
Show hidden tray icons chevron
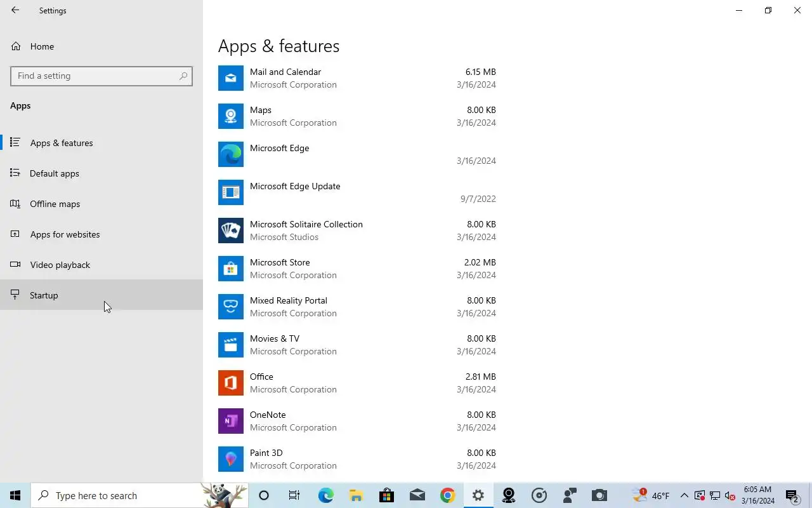[x=684, y=495]
